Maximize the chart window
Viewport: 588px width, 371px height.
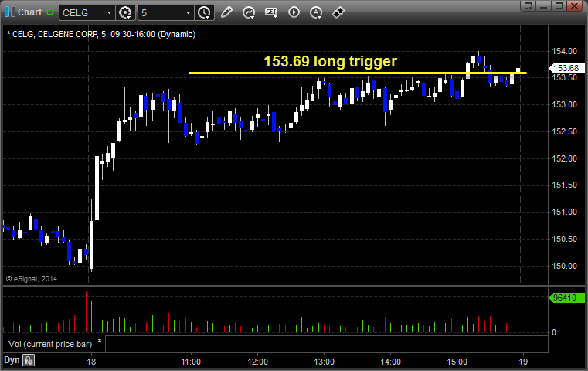[x=559, y=5]
